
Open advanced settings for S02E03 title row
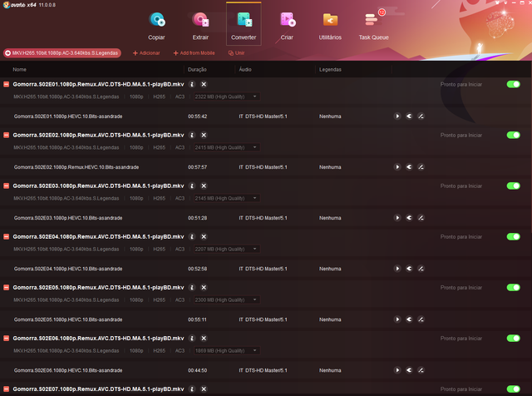[409, 218]
